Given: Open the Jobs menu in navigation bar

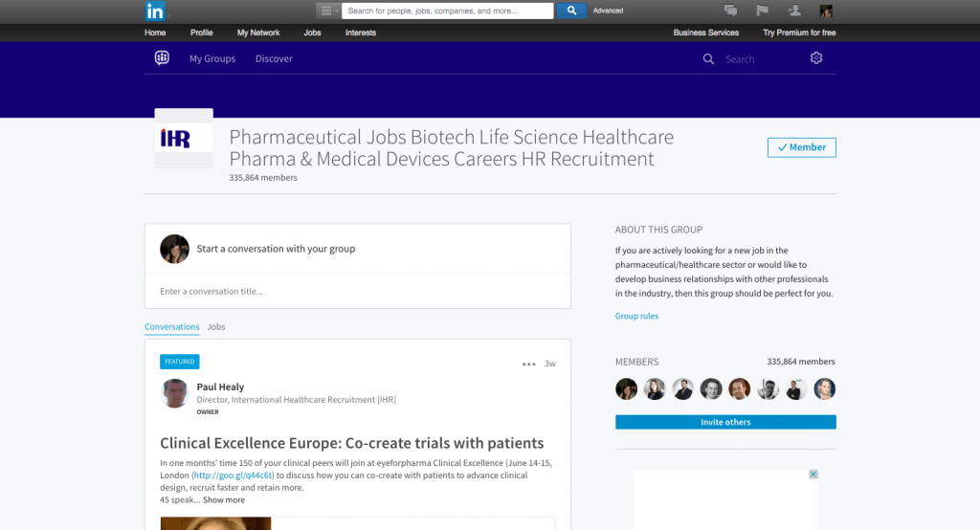Looking at the screenshot, I should [312, 33].
